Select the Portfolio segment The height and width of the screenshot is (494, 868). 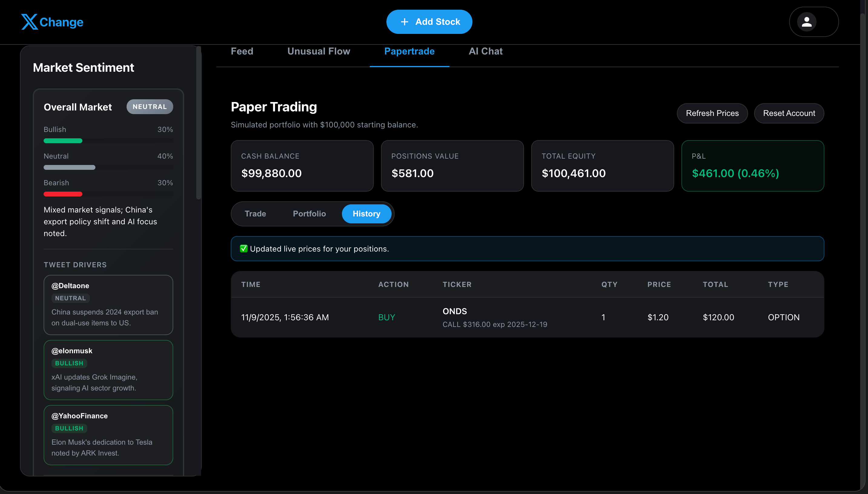309,214
